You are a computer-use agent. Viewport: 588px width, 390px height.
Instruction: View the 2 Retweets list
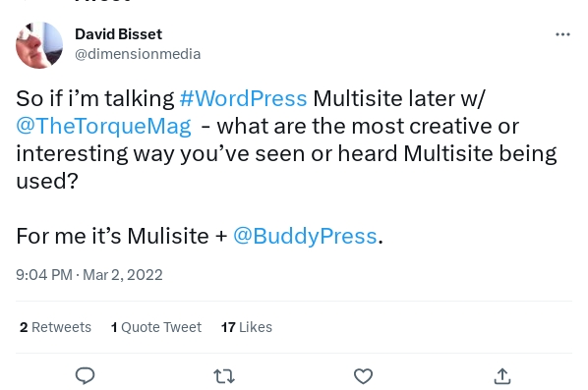coord(55,327)
